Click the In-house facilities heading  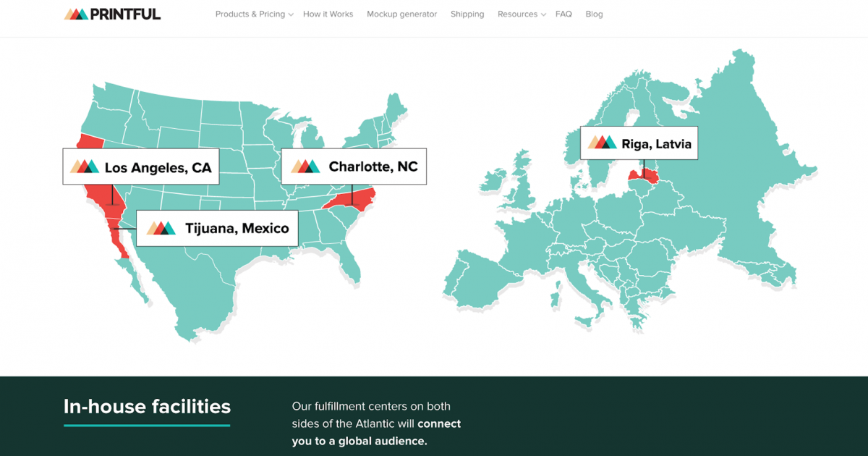coord(147,406)
